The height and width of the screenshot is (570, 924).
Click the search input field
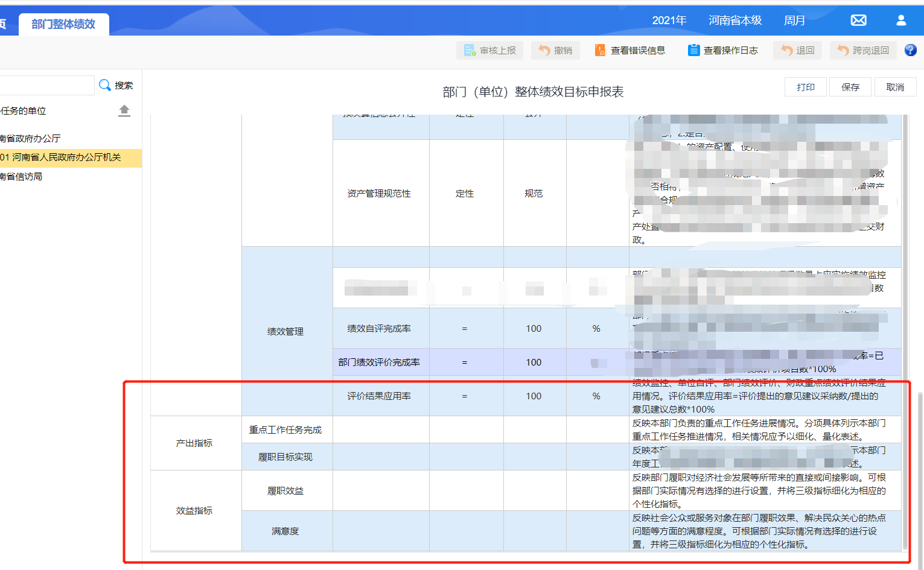point(47,85)
